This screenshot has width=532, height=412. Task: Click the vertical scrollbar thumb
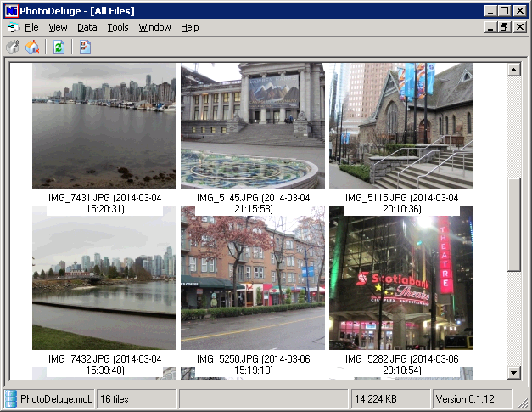pos(513,224)
